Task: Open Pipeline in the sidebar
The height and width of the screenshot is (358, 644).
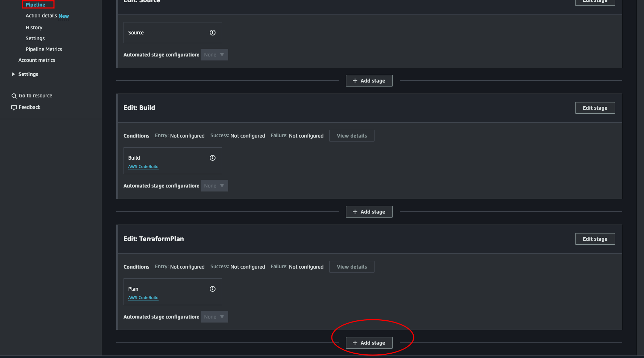Action: [x=35, y=5]
